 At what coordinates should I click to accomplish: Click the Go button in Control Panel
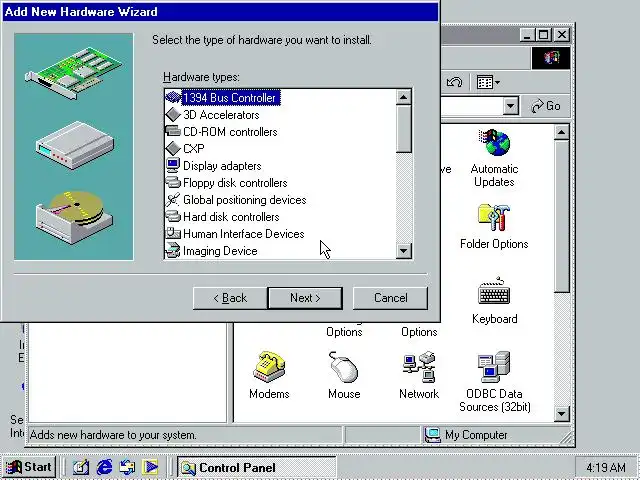click(545, 106)
